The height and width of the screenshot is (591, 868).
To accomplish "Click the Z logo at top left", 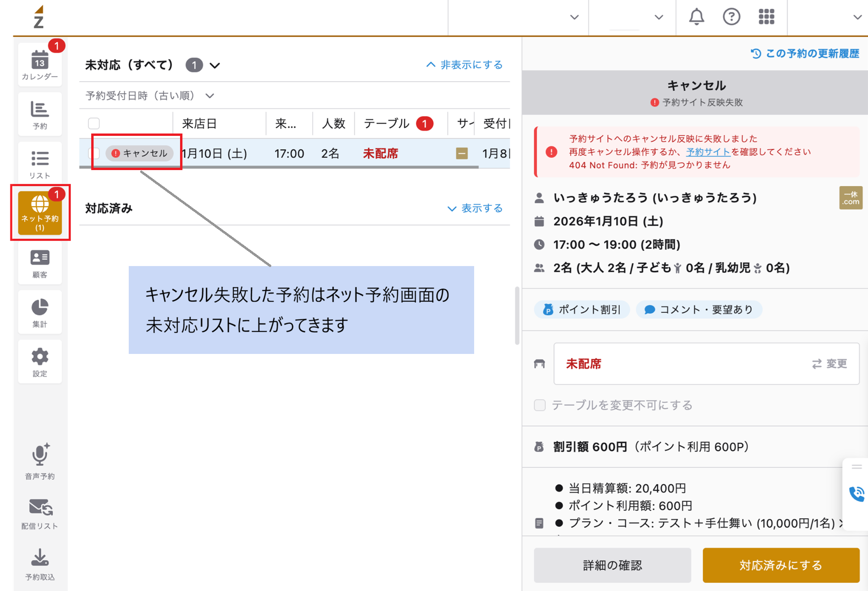I will (x=39, y=17).
